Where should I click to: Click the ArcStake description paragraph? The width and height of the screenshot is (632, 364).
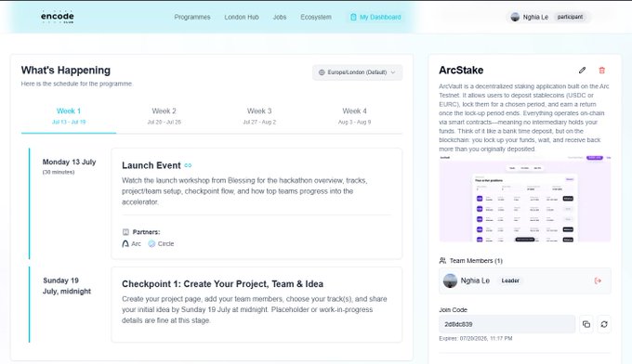524,118
